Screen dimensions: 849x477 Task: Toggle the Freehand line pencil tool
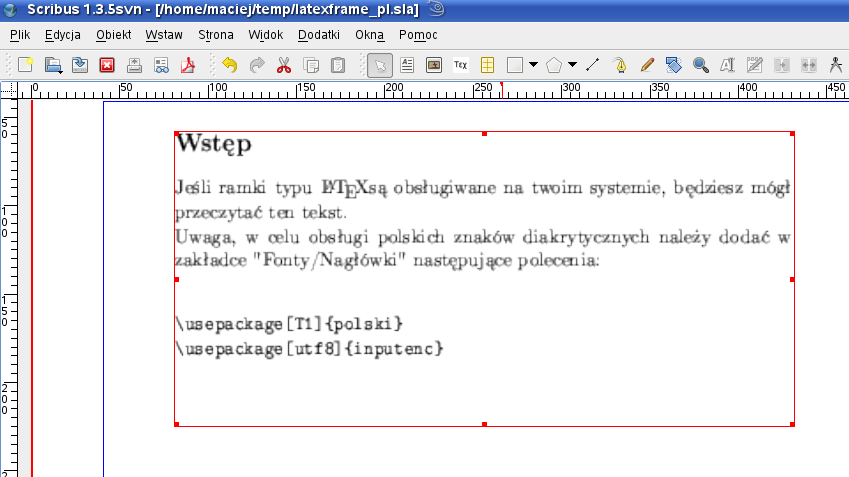pyautogui.click(x=646, y=65)
